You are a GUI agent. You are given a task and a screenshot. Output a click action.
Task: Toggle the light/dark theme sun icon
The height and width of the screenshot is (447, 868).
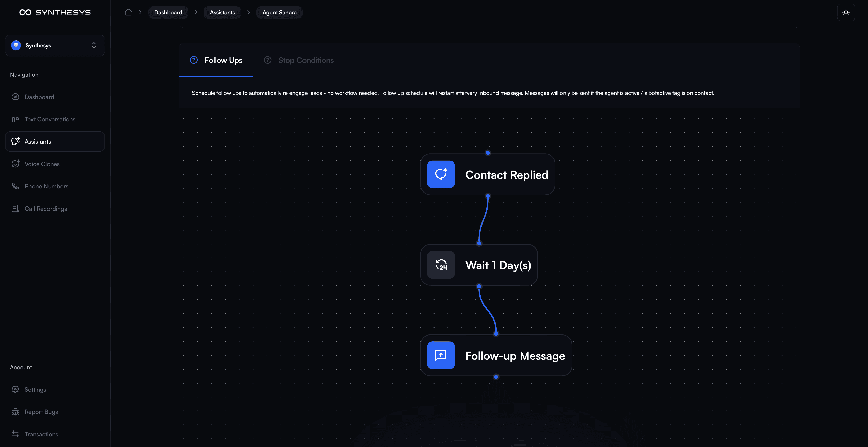point(846,12)
